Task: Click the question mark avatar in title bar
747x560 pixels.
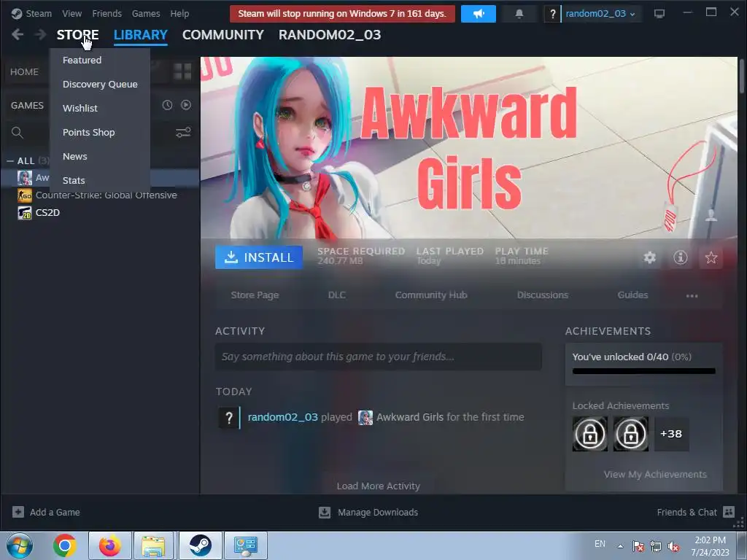Action: (x=553, y=14)
